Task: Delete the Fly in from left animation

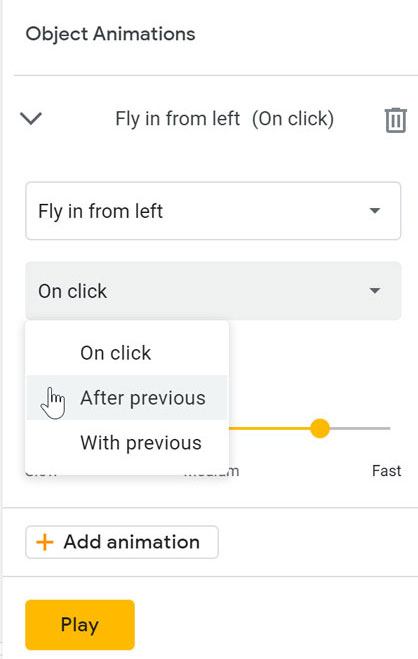Action: click(395, 120)
